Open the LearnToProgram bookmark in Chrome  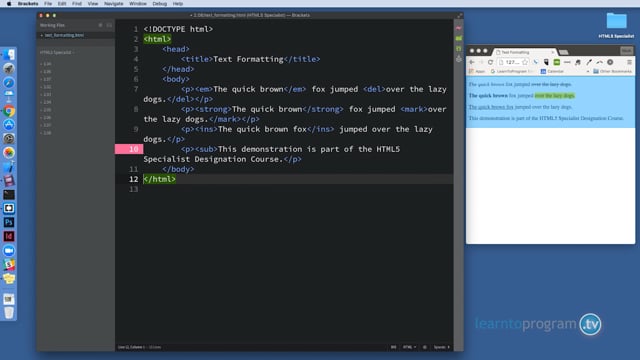tap(512, 71)
